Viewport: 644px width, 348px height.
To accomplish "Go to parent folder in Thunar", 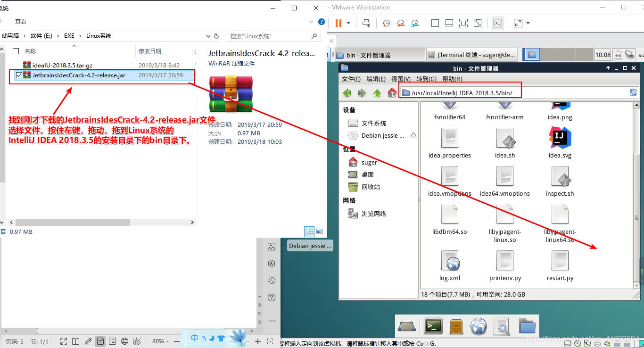I will (x=377, y=93).
